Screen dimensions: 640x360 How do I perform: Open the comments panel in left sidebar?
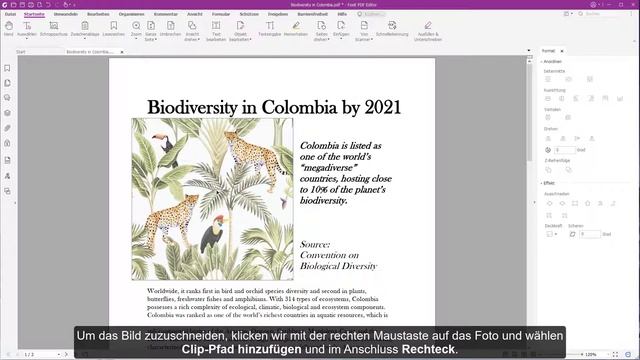pyautogui.click(x=7, y=98)
